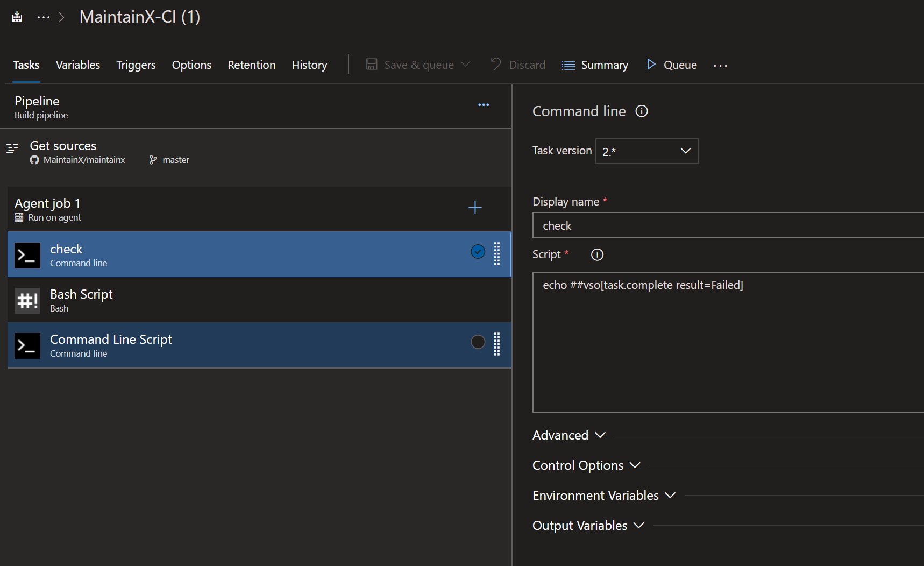The height and width of the screenshot is (566, 924).
Task: Click the Bash Script task icon
Action: [x=27, y=300]
